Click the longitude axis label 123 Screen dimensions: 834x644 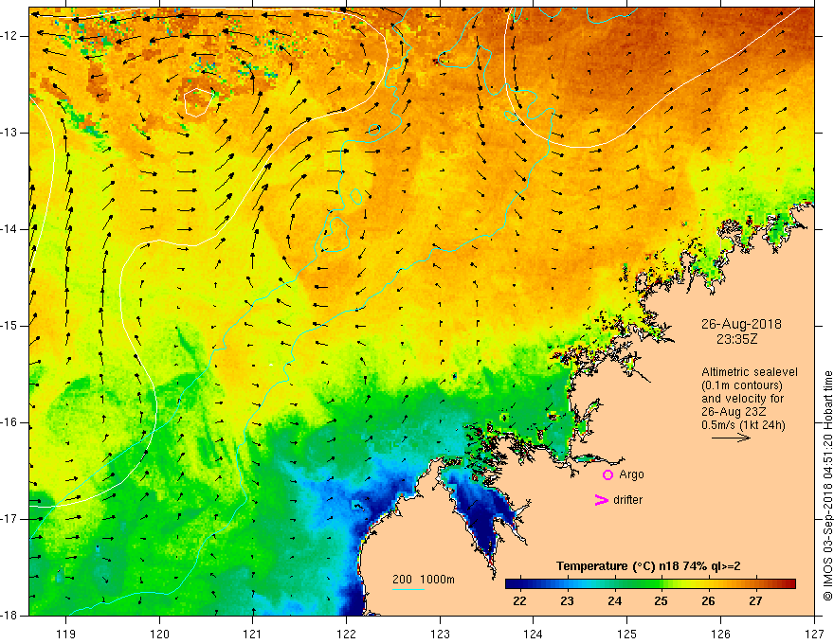tap(440, 634)
